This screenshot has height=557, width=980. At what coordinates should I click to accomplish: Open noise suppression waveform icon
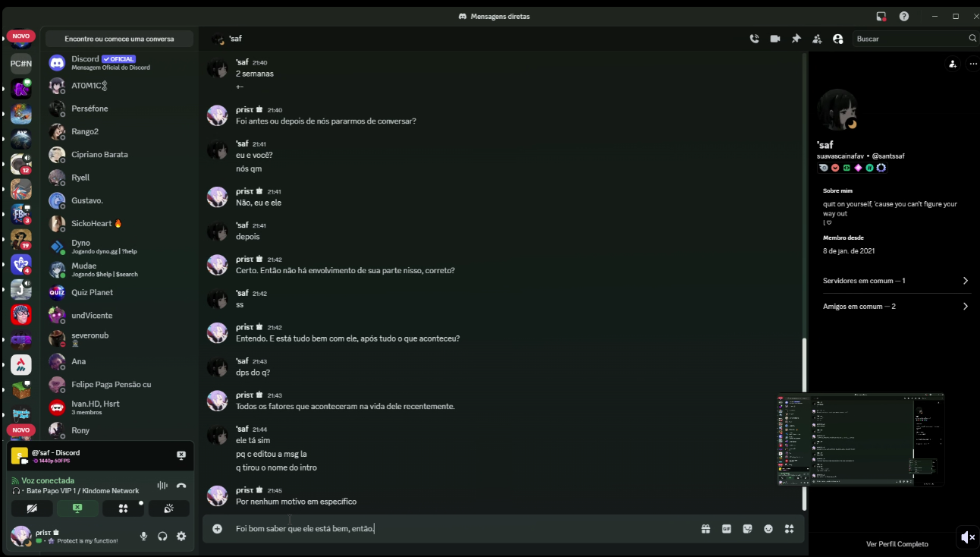click(162, 486)
